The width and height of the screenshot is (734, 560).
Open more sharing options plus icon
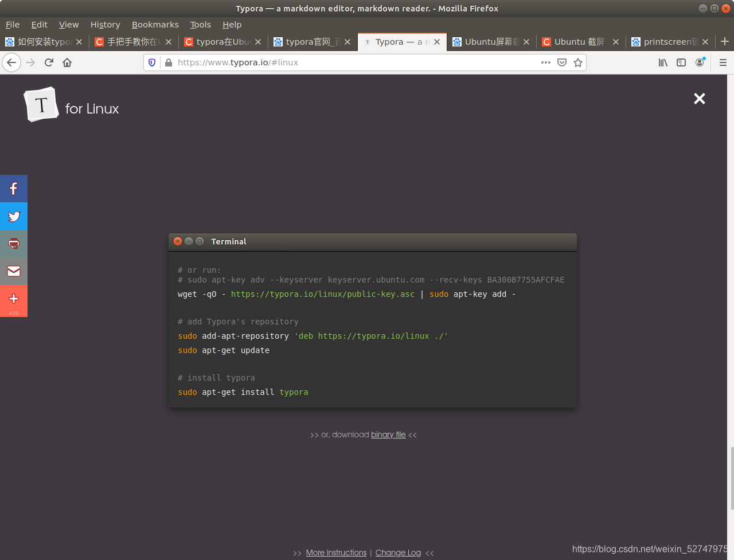14,300
